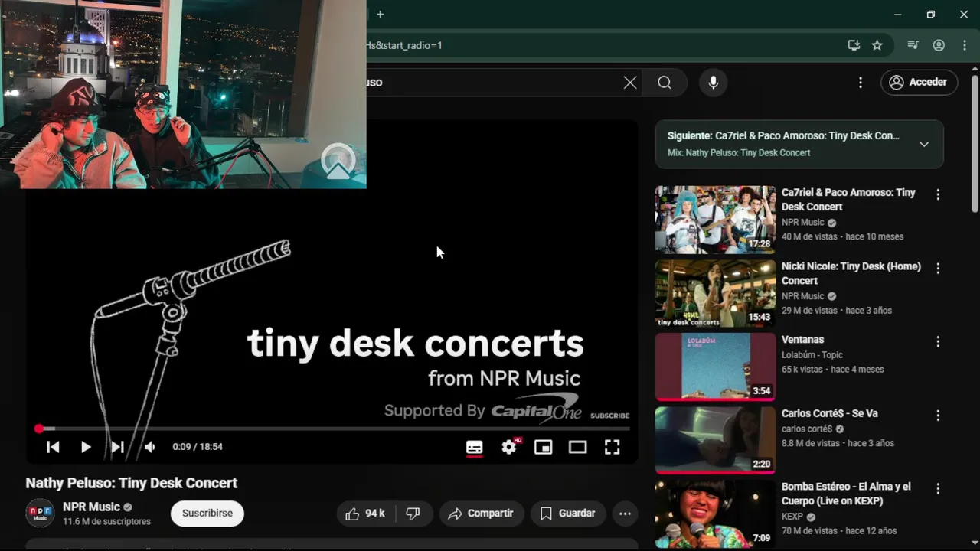Open Bomba Estéreo - El Alma y el Cuerpo title

tap(846, 494)
